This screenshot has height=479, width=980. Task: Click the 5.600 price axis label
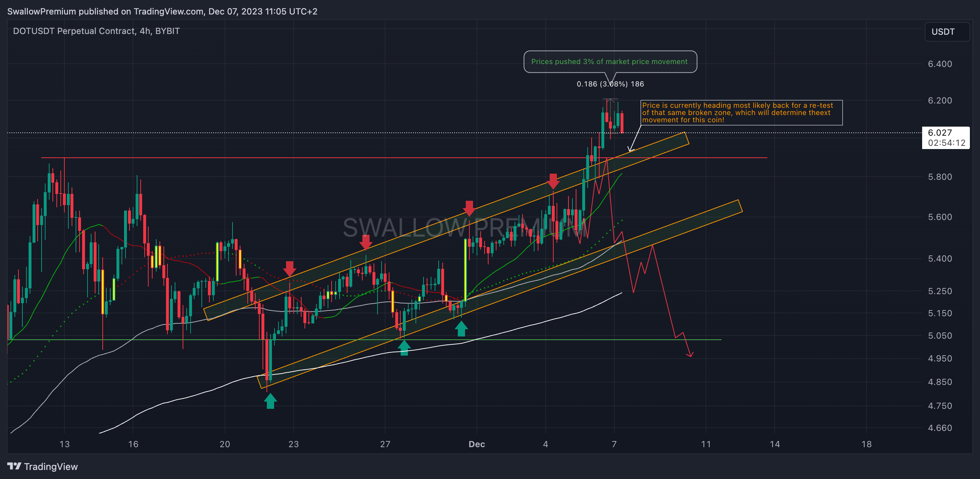click(939, 217)
